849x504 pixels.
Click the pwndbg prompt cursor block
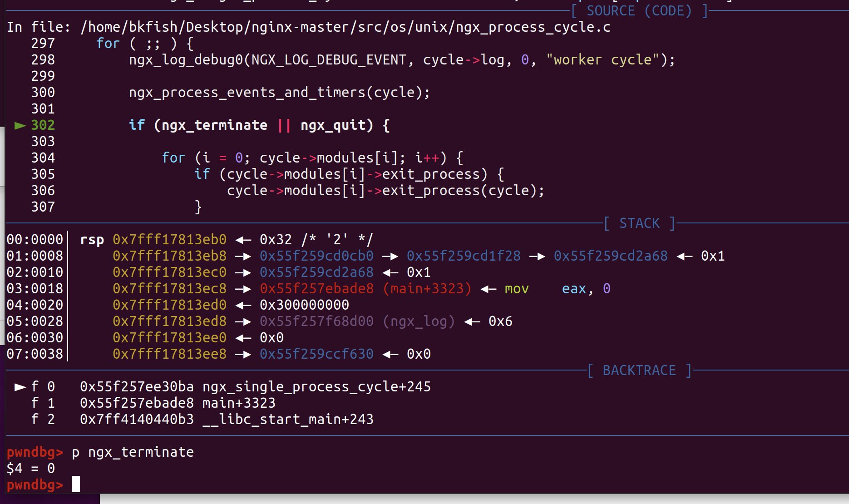click(76, 484)
